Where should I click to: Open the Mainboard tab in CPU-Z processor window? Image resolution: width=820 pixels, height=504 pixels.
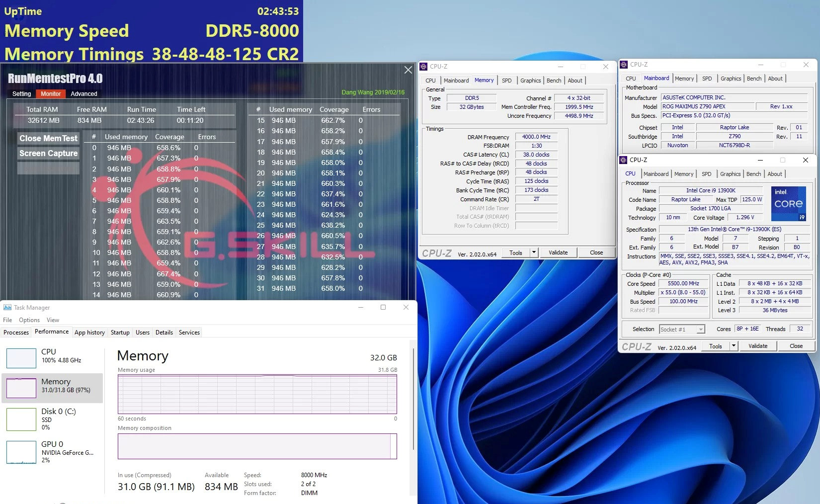tap(656, 174)
